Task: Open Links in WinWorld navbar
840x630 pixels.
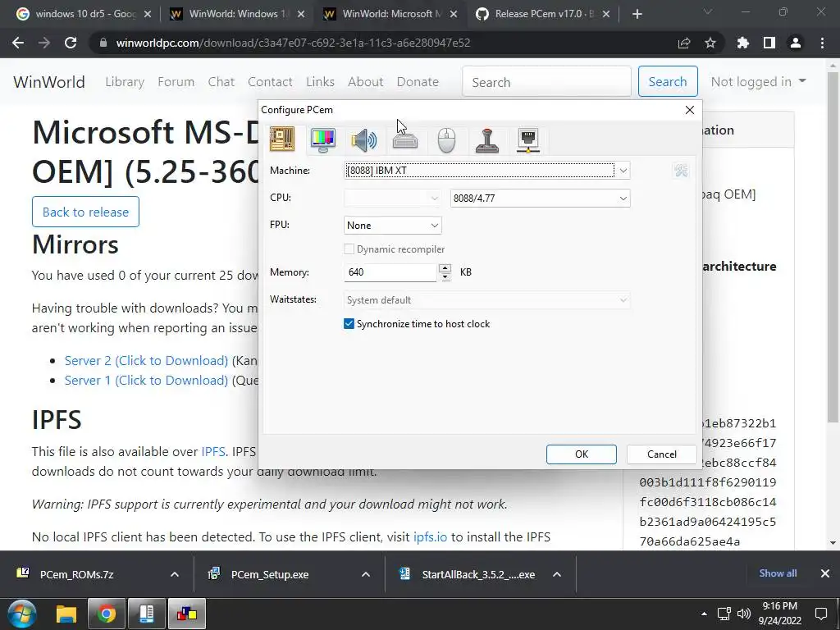Action: pyautogui.click(x=321, y=82)
